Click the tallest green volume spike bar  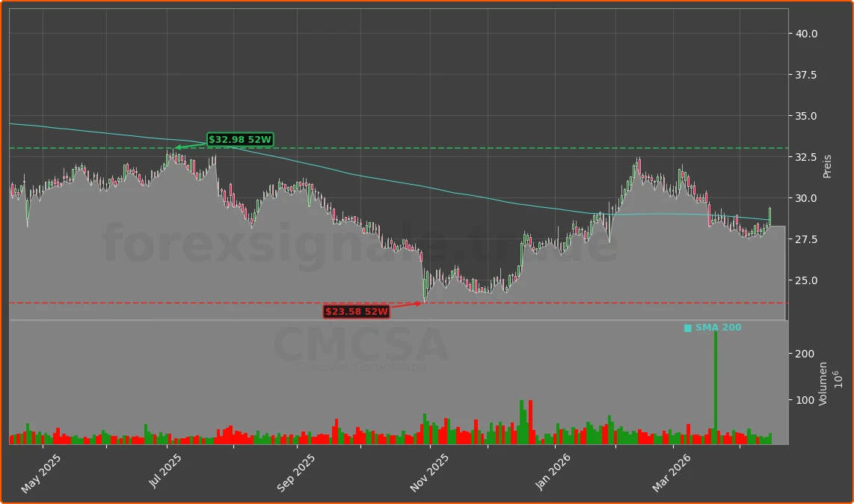click(716, 387)
